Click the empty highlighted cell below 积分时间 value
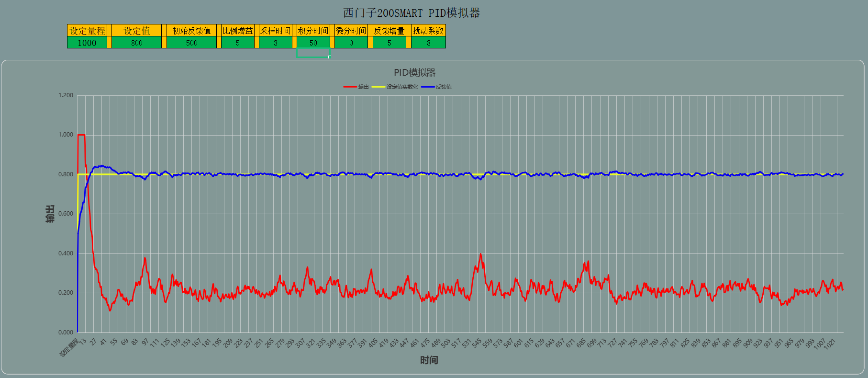The image size is (868, 378). click(x=313, y=53)
